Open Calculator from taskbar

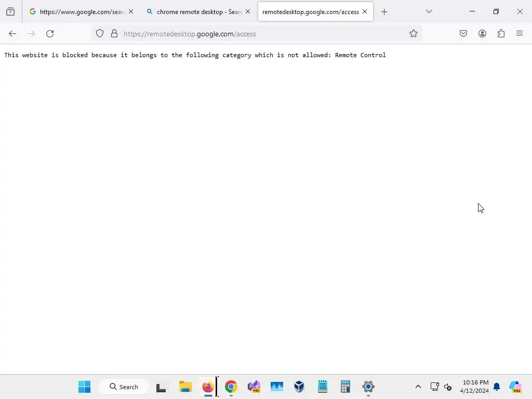click(x=345, y=387)
